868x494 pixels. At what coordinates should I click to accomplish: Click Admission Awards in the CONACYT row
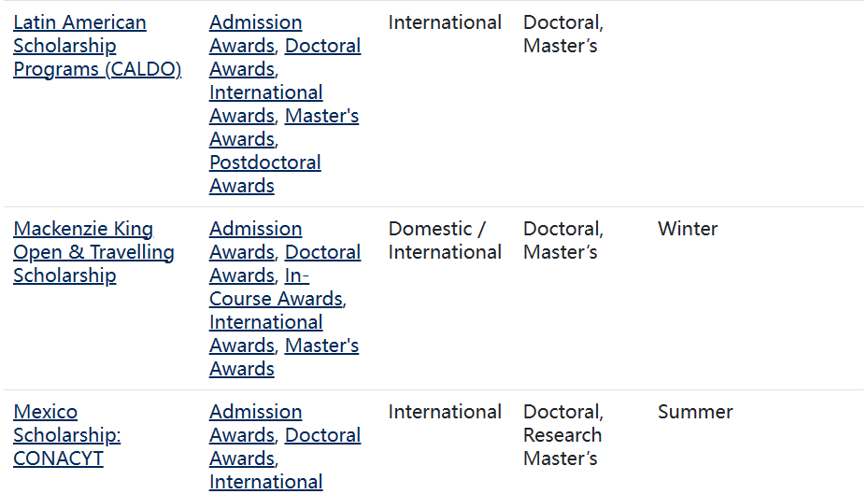tap(255, 412)
